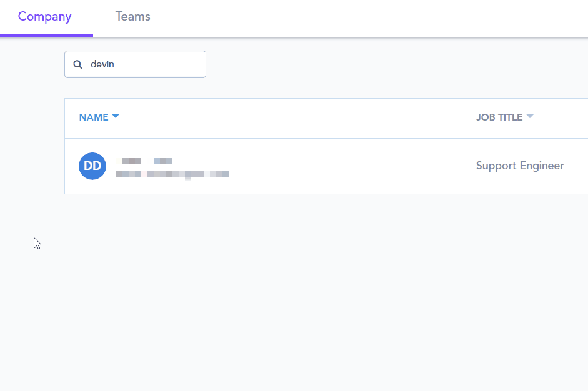This screenshot has width=588, height=391.
Task: Click the word "devin" in the search box
Action: (x=102, y=64)
